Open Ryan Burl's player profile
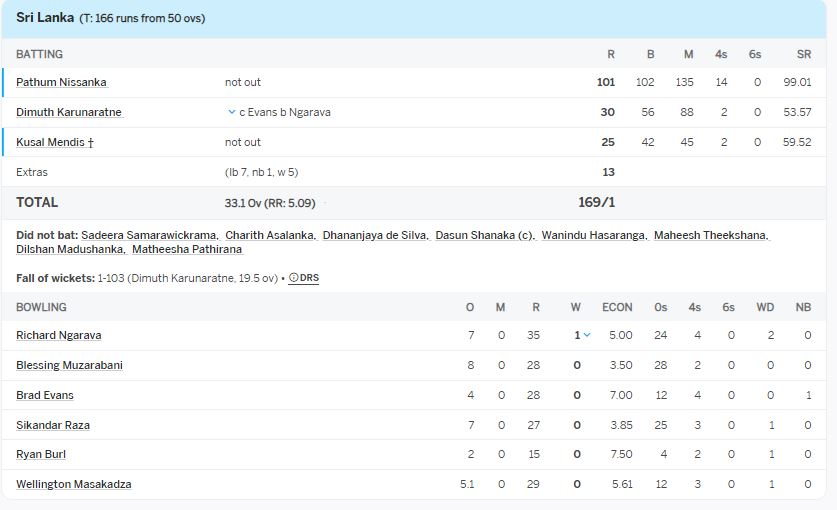Viewport: 837px width, 510px height. [x=41, y=454]
